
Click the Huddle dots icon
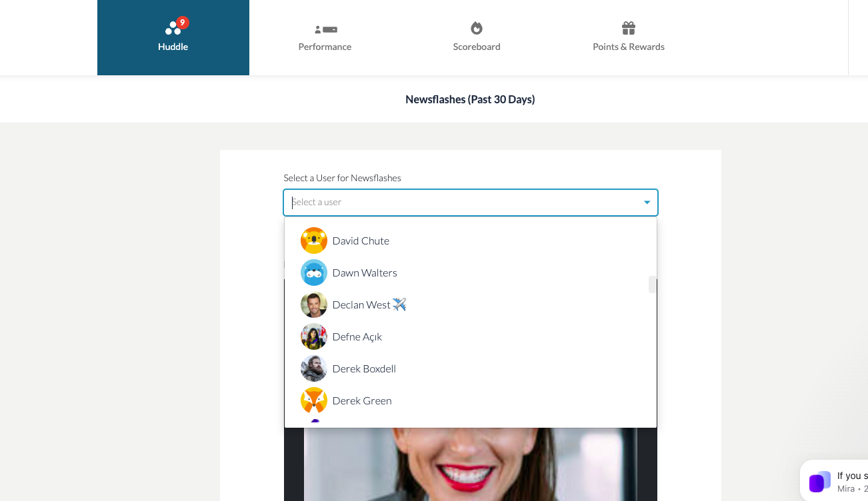pyautogui.click(x=173, y=28)
